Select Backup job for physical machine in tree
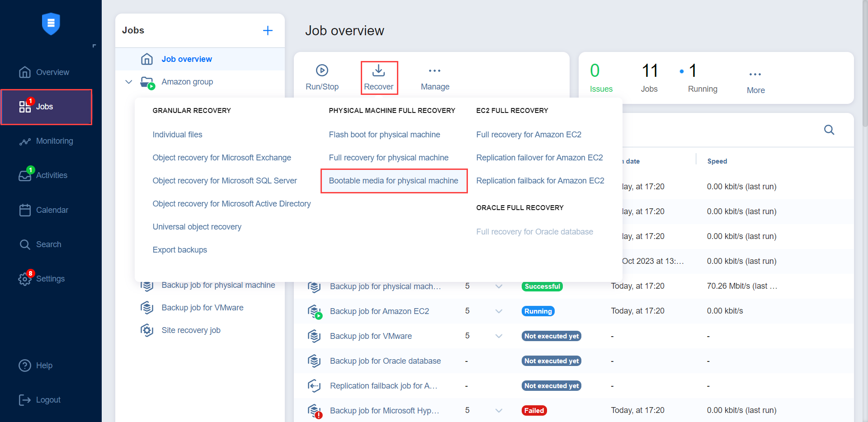 click(218, 285)
